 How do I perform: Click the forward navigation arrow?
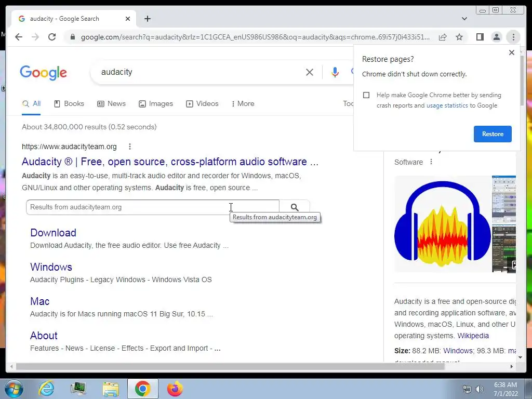tap(35, 37)
